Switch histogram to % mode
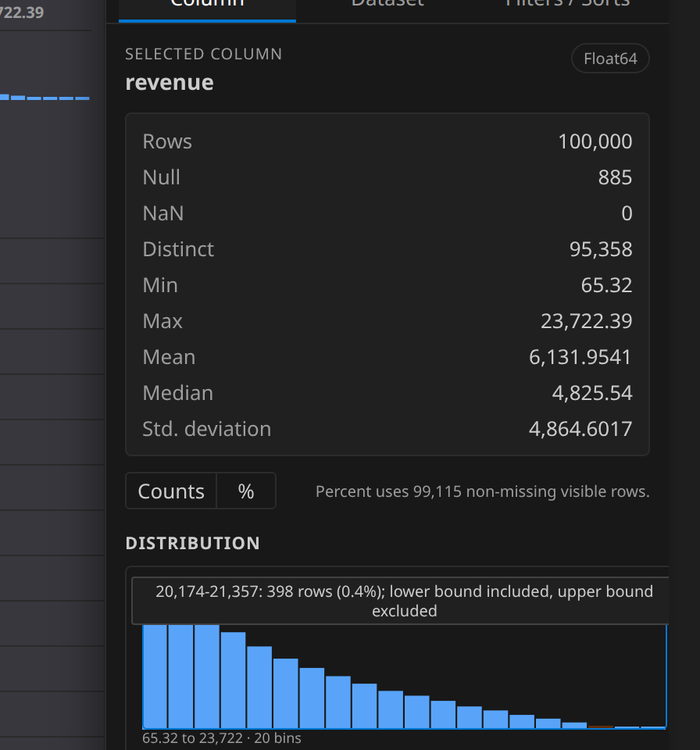Image resolution: width=700 pixels, height=750 pixels. 246,491
